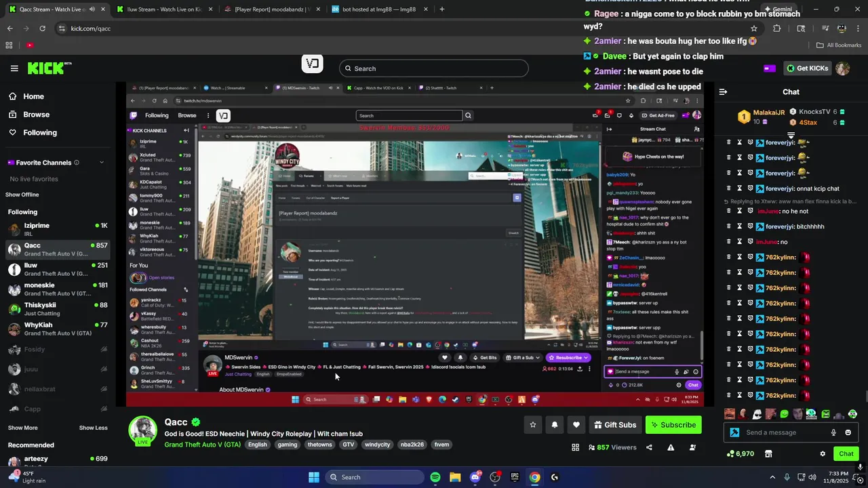The width and height of the screenshot is (868, 488).
Task: Click the Get KICKs button
Action: [808, 68]
